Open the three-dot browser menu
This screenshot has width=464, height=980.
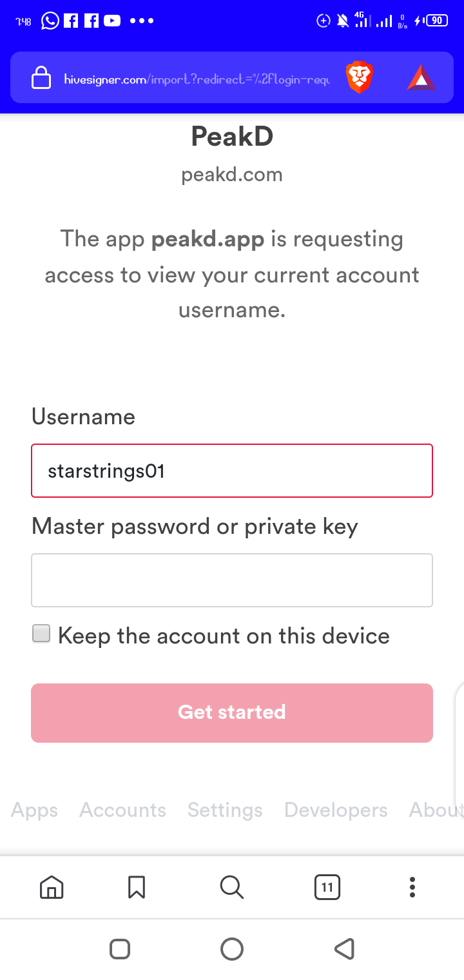click(412, 887)
